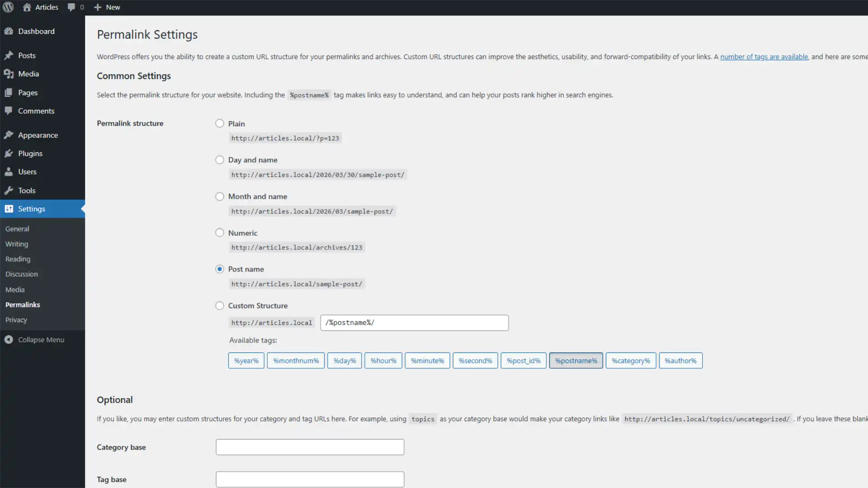Click the Comments speech bubble sidebar icon
This screenshot has width=868, height=488.
point(9,111)
